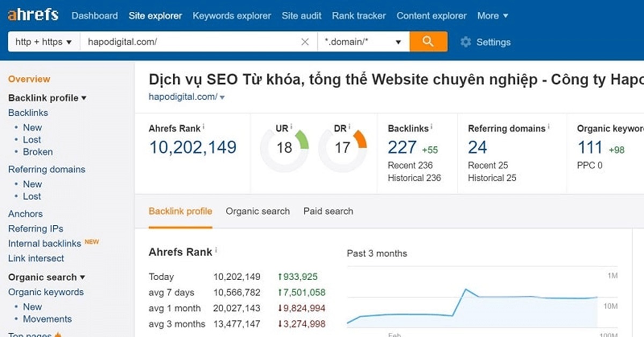Show the Backlinks metric info icon
644x337 pixels.
coord(431,127)
